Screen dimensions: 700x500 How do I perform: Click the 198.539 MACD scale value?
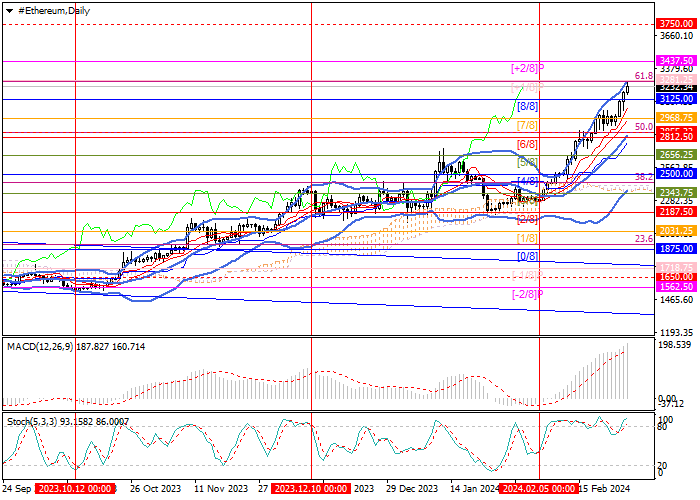pyautogui.click(x=676, y=345)
